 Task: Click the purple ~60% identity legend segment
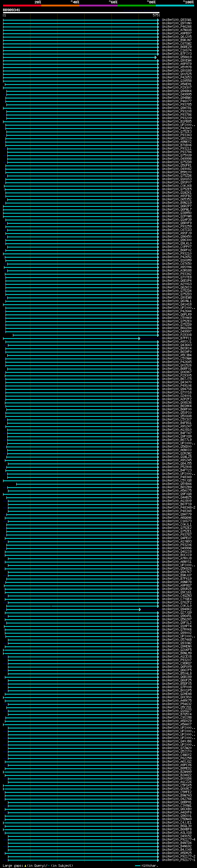point(99,6)
